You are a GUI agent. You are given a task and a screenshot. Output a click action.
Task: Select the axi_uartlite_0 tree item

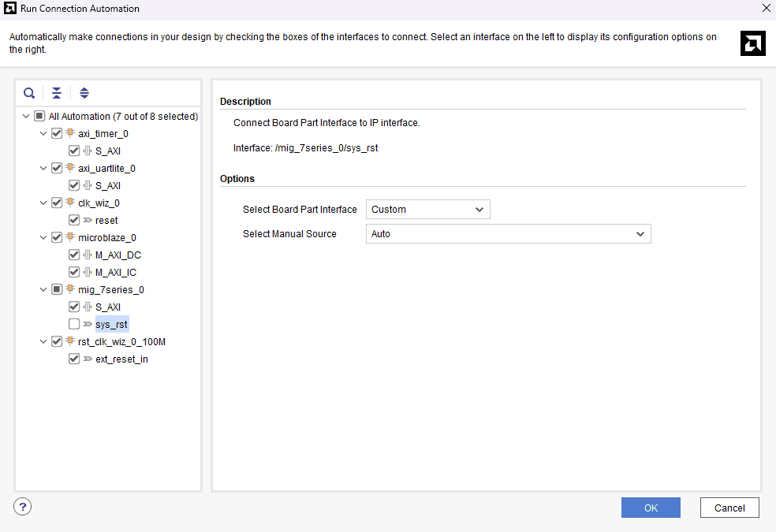tap(106, 168)
